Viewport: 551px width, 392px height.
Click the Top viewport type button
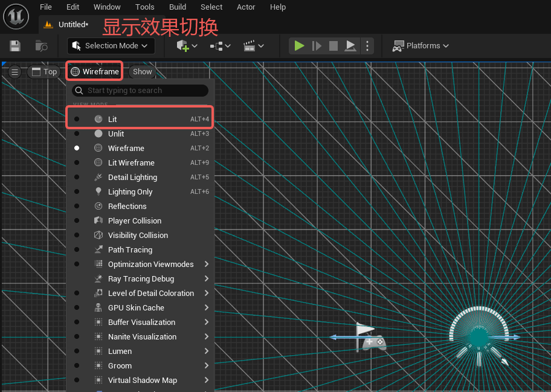[44, 72]
